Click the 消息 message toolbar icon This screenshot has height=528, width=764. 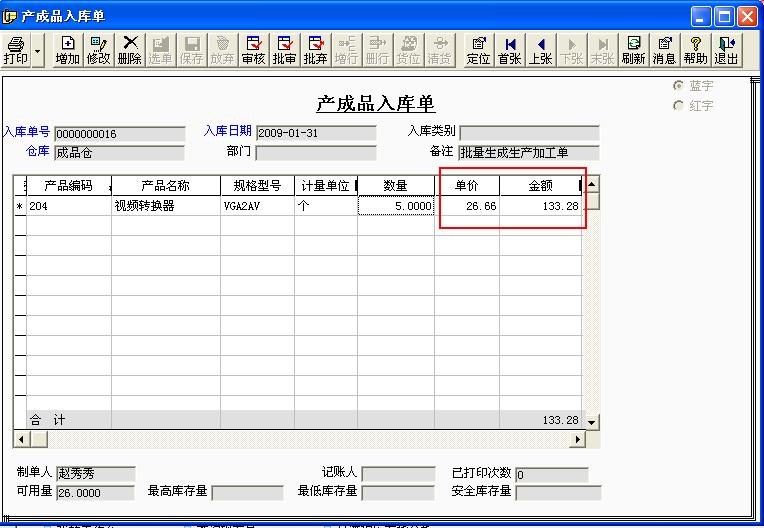pos(665,50)
